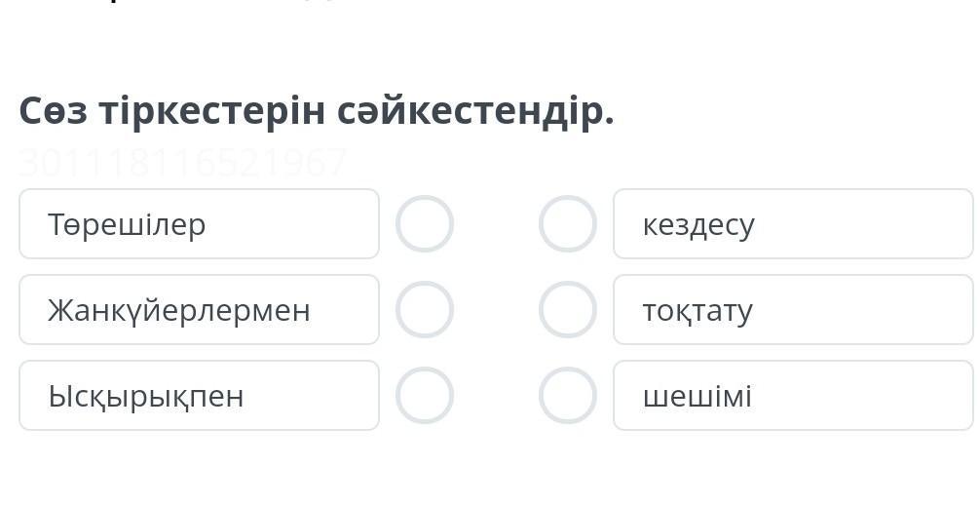Select the circle next to Жанкүйерлермен
This screenshot has width=980, height=506.
pos(425,310)
